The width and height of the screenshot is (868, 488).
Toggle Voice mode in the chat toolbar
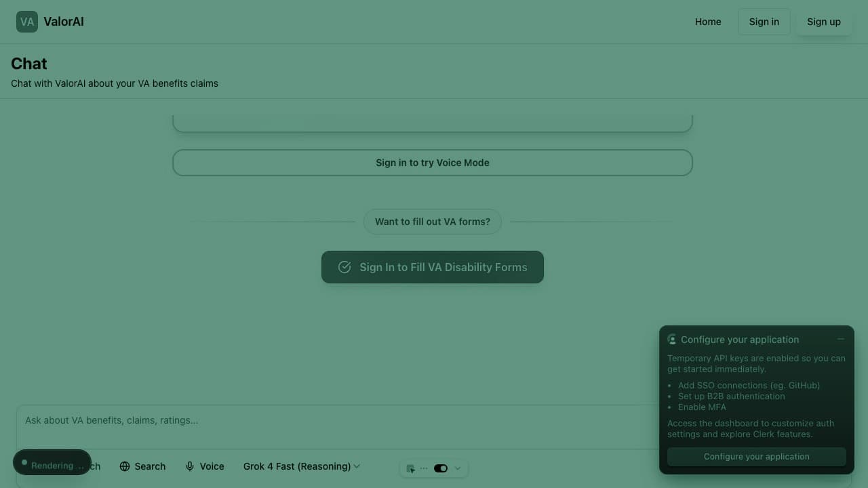(204, 466)
